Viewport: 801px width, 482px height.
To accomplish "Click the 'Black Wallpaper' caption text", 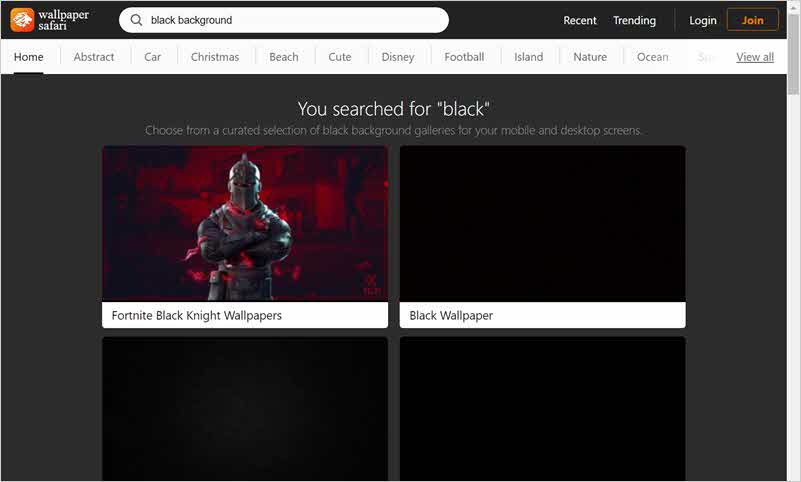I will point(451,315).
